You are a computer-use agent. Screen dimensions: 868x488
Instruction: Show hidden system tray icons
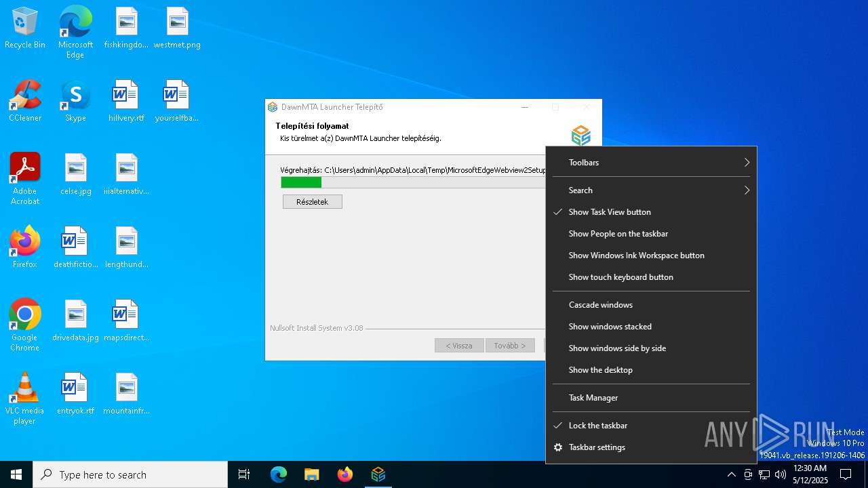coord(731,474)
